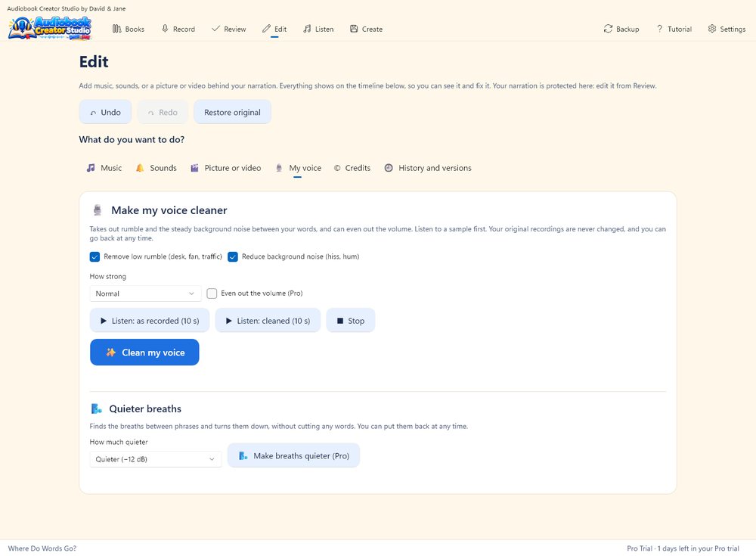The height and width of the screenshot is (556, 756).
Task: Open the Picture or video tab
Action: coord(226,168)
